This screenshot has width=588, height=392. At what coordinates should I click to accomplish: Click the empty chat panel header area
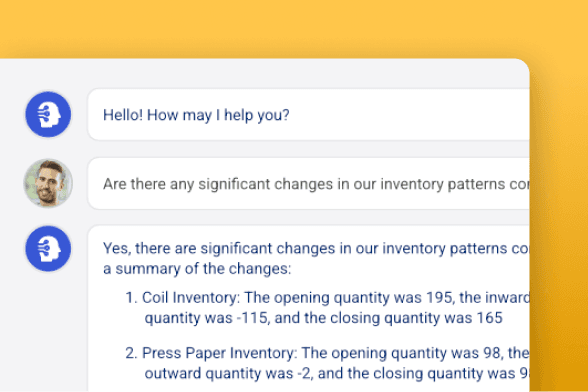(x=262, y=73)
